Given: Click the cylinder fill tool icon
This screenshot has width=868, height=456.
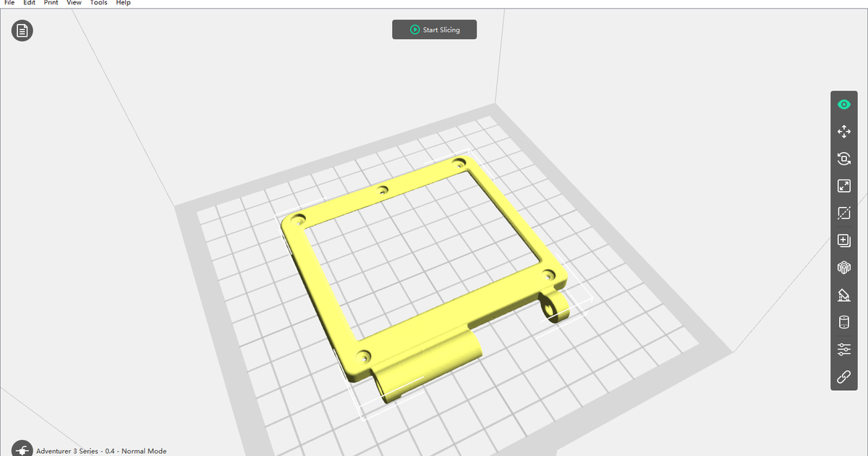Looking at the screenshot, I should point(843,321).
